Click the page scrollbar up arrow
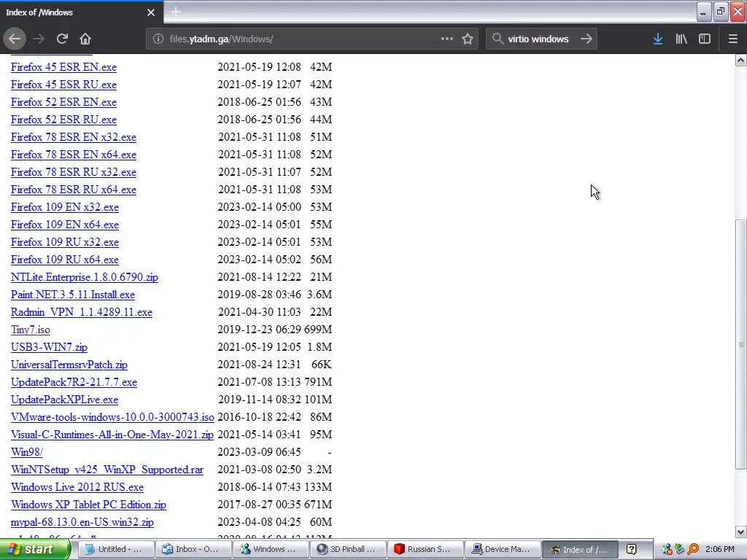The image size is (747, 560). 741,60
